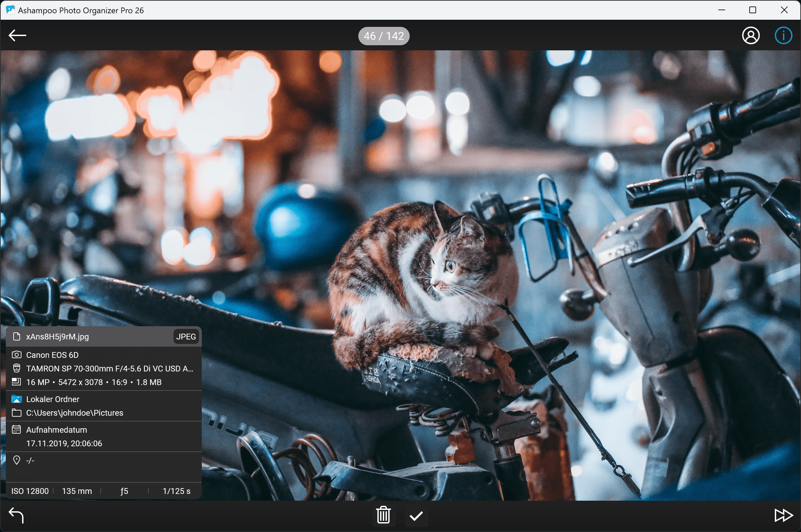The width and height of the screenshot is (801, 532).
Task: Click the calendar icon beside Aufnahmedatum
Action: click(16, 430)
